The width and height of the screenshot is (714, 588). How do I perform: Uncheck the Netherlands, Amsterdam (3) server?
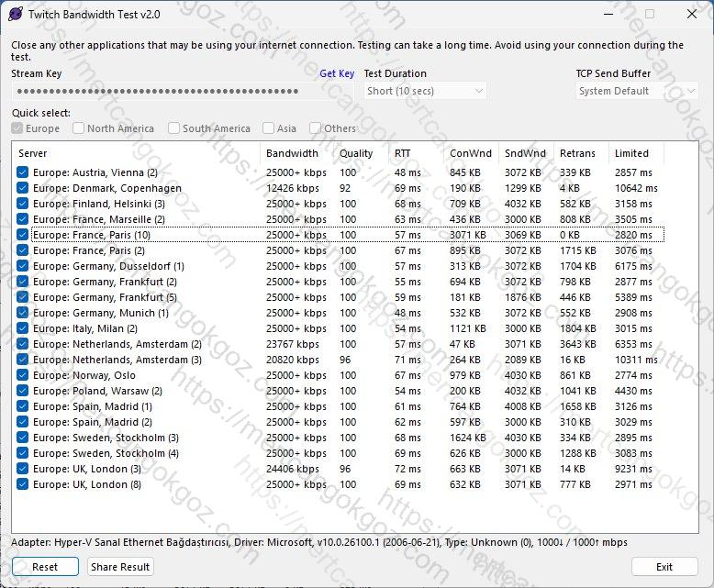pos(22,360)
